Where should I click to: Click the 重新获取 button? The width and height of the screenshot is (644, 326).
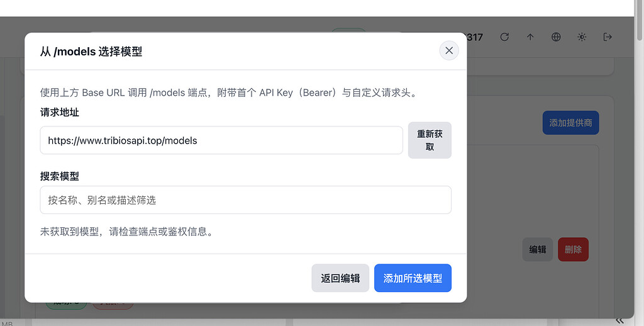(x=430, y=140)
